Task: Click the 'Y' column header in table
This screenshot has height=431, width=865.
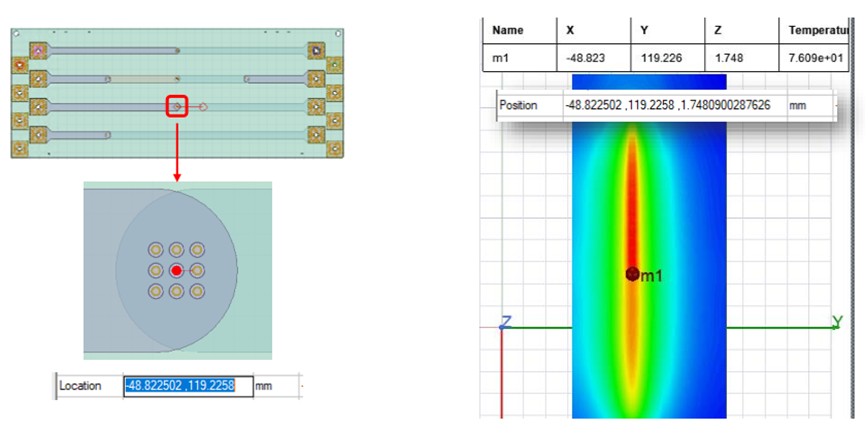Action: click(668, 30)
